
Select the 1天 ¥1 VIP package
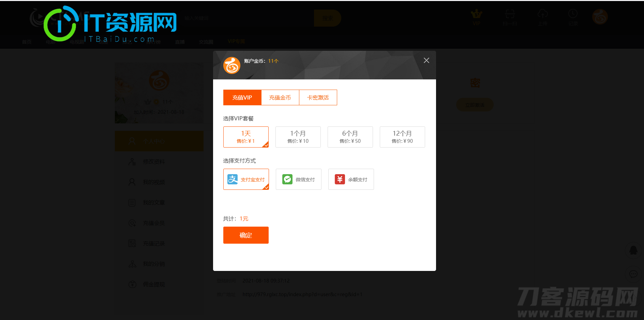pos(246,137)
